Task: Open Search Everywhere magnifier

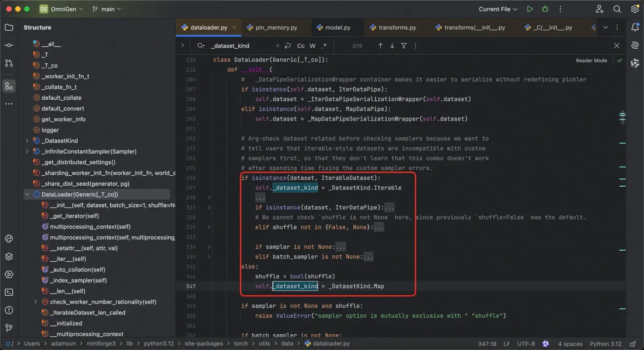Action: click(x=617, y=9)
